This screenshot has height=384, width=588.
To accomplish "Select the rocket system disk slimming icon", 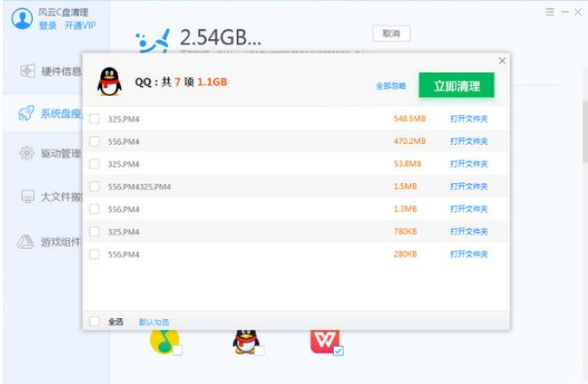I will coord(26,113).
